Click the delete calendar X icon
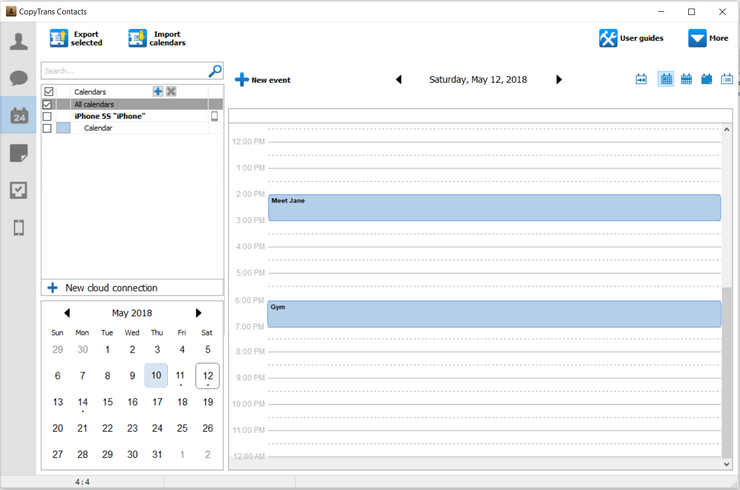Screen dimensions: 740x490 171,92
